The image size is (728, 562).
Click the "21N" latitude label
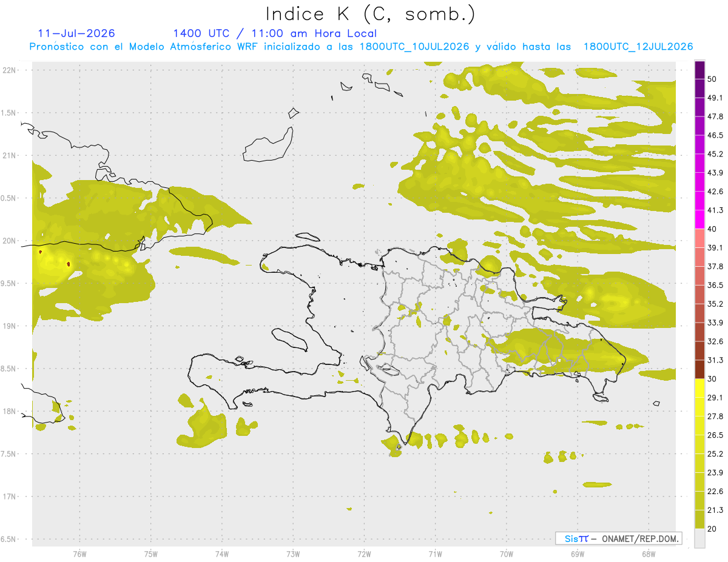click(10, 155)
